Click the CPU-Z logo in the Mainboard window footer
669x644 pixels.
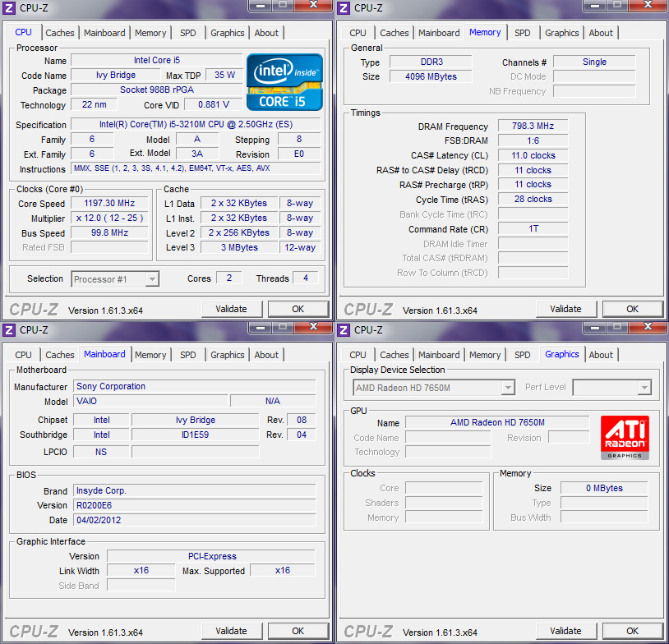[x=34, y=631]
